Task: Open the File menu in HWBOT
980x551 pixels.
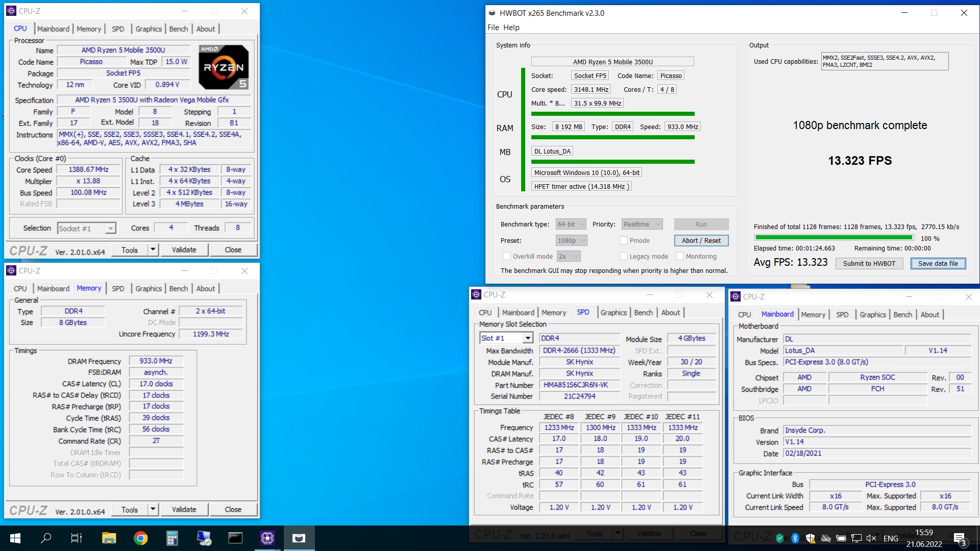Action: click(x=493, y=28)
